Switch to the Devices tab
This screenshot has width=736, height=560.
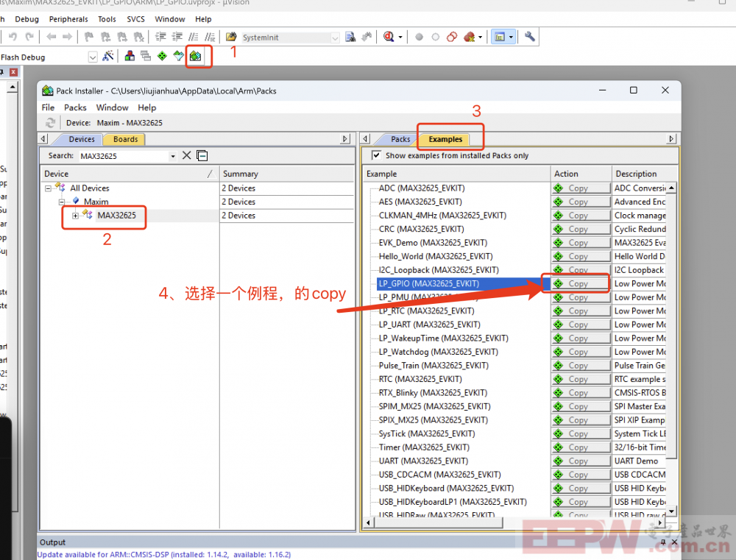pos(82,139)
